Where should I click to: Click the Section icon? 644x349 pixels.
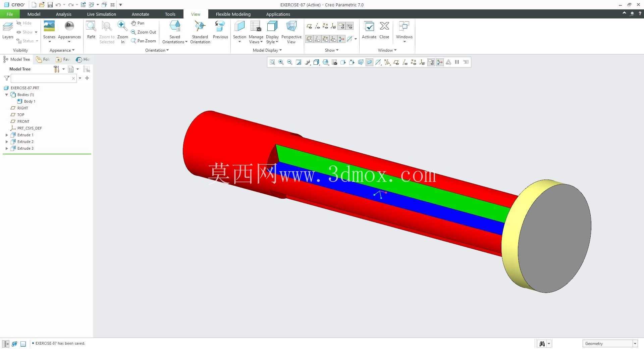pyautogui.click(x=239, y=26)
